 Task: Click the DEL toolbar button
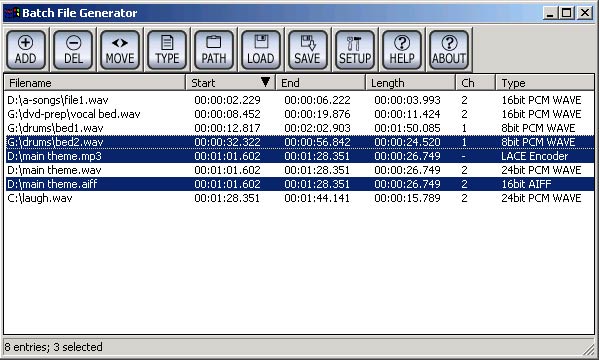73,50
